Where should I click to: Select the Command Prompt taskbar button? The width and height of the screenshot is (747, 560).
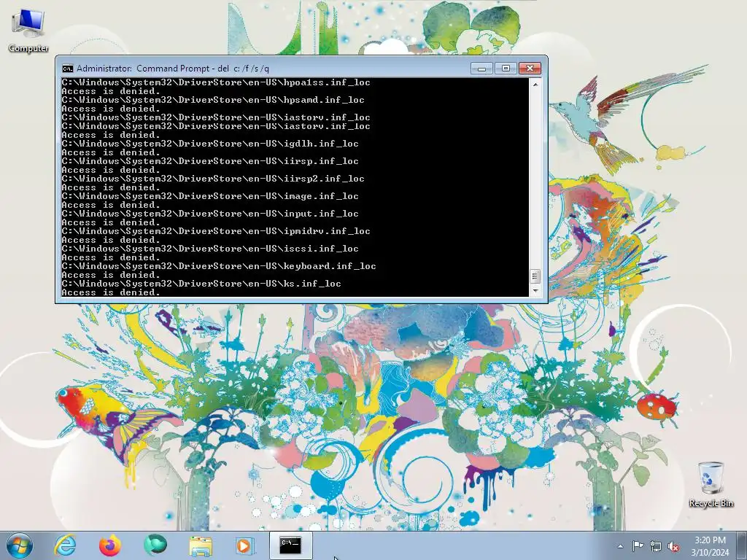coord(290,545)
